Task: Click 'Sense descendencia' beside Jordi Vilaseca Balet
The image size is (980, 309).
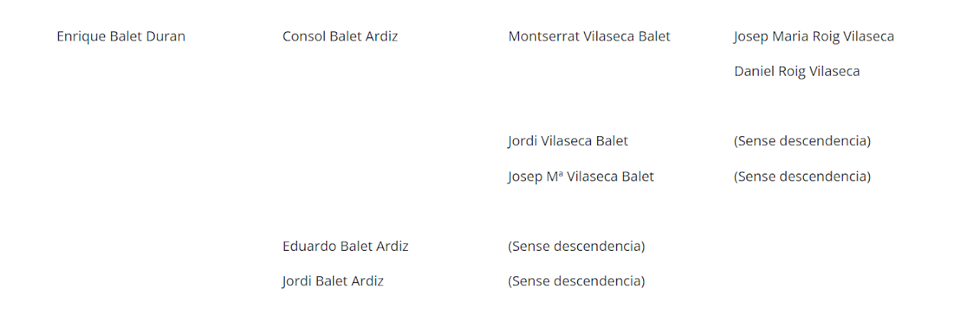Action: 802,141
